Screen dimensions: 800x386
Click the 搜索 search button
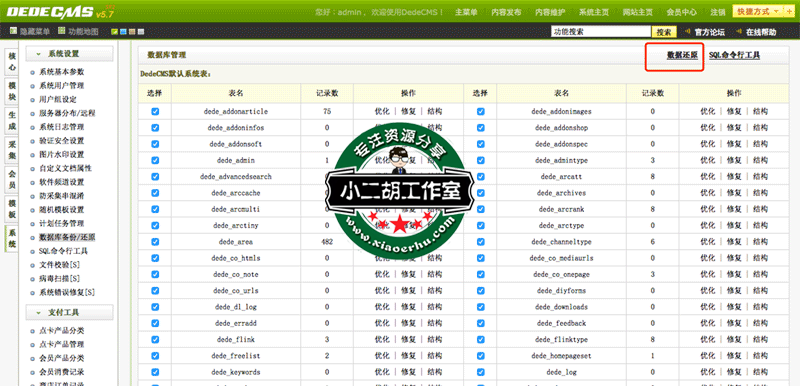pos(663,32)
